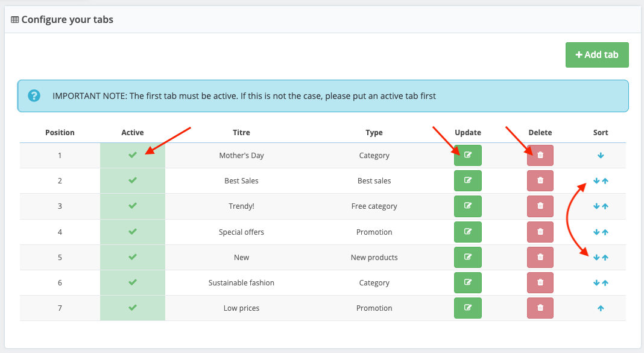
Task: Toggle Low prices active checkmark
Action: click(132, 308)
